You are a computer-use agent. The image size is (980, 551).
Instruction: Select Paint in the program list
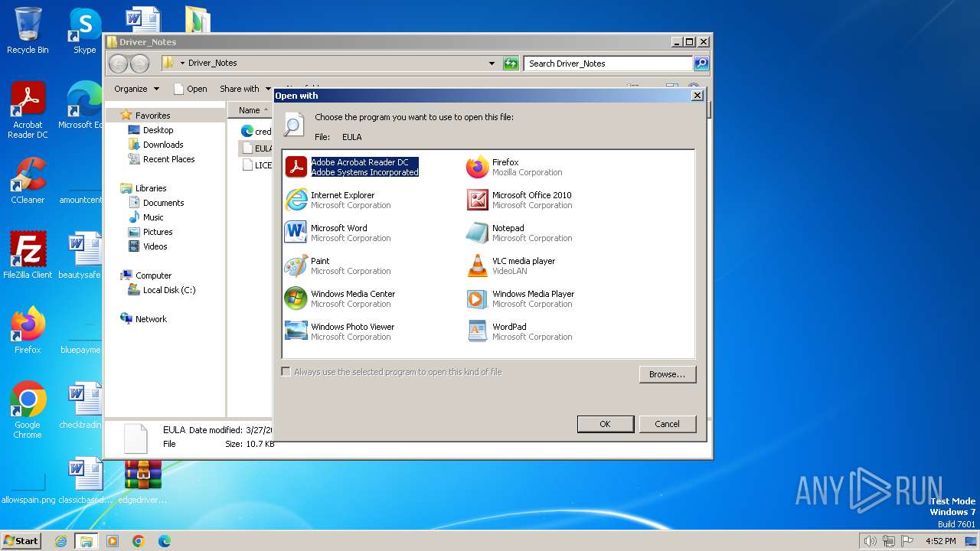[x=338, y=266]
